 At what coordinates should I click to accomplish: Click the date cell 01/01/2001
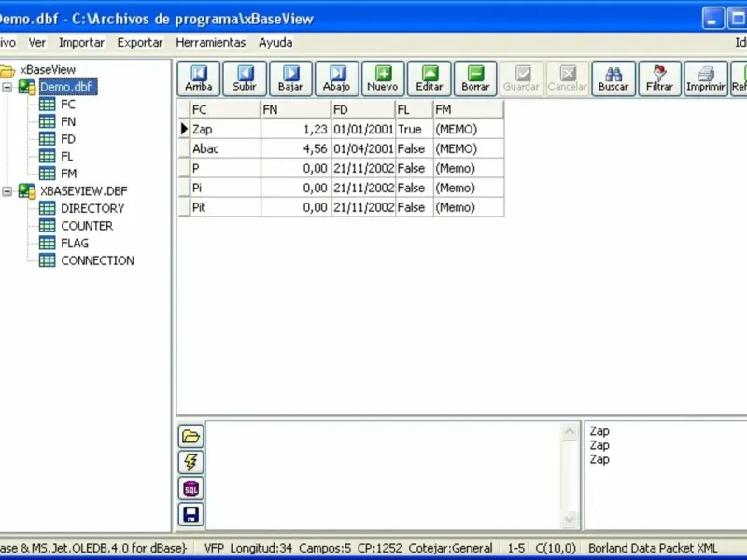(363, 129)
